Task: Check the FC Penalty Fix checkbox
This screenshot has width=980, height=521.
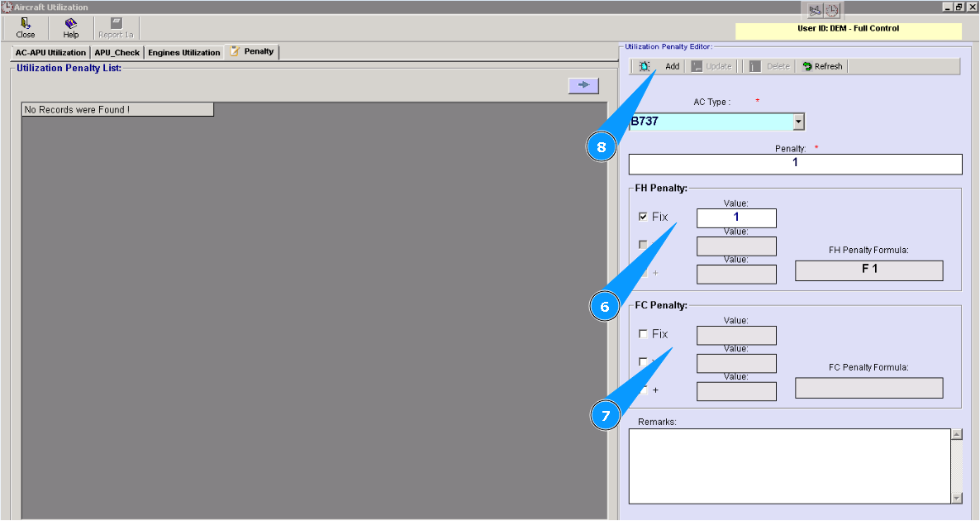Action: [643, 334]
